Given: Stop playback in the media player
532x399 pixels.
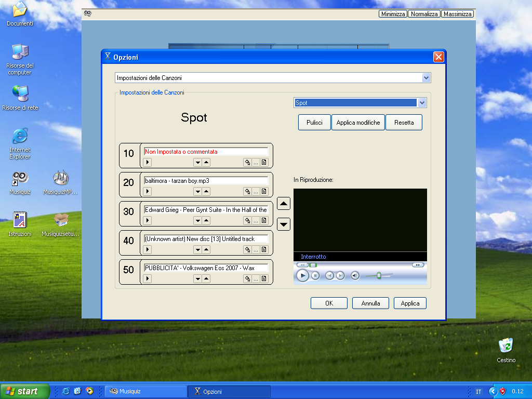Looking at the screenshot, I should coord(315,276).
